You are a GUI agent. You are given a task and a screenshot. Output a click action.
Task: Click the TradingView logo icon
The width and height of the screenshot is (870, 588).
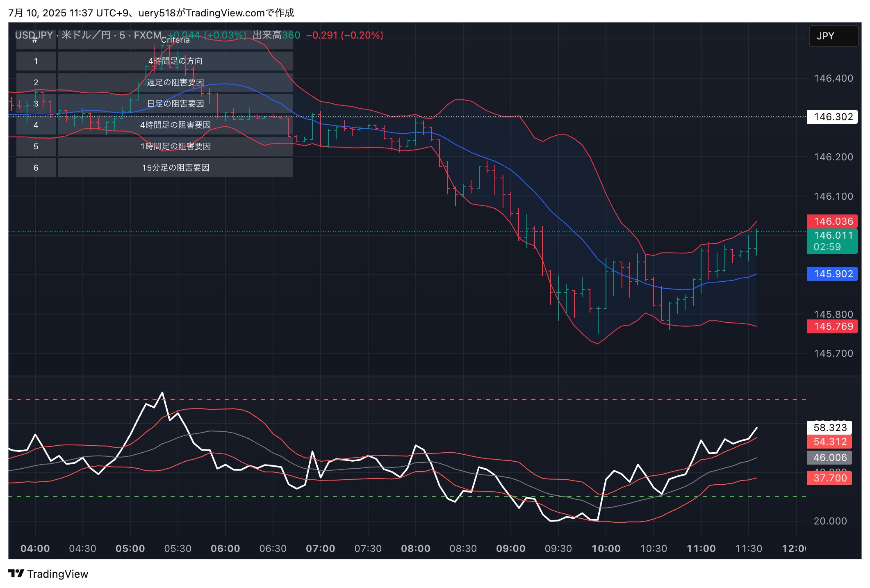pos(16,573)
